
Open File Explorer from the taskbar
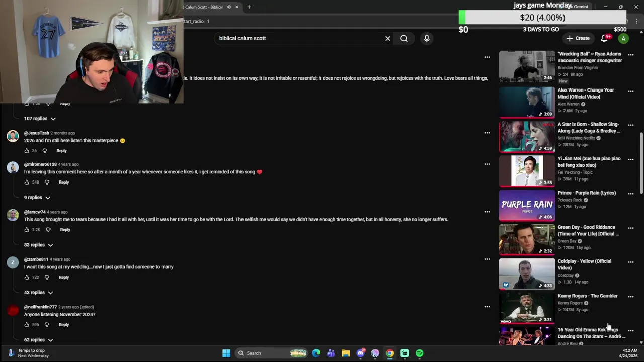346,353
